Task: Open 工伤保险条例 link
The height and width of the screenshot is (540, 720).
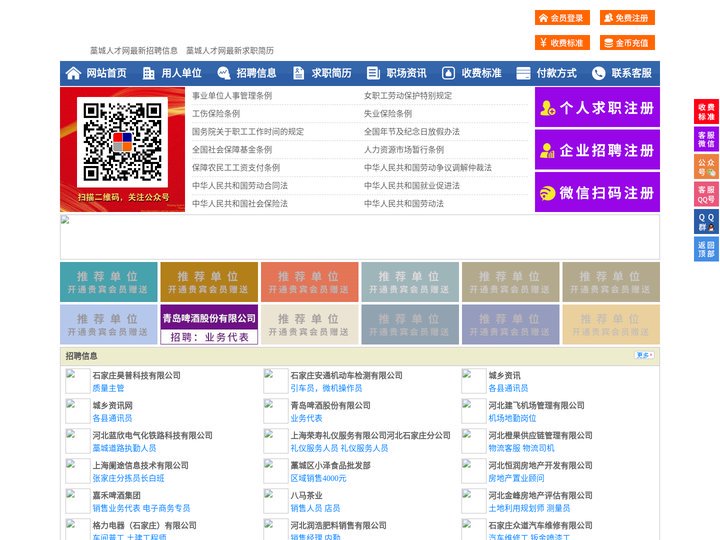Action: pos(216,113)
